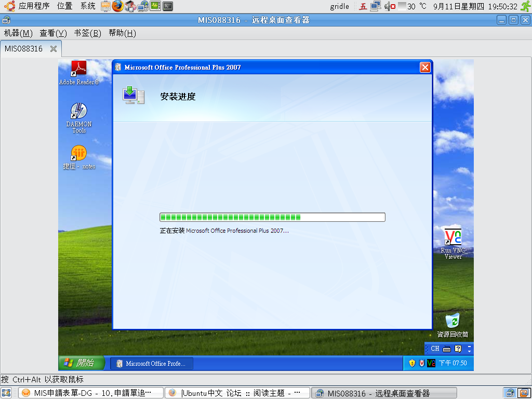This screenshot has width=532, height=399.
Task: Open the system monitor panel icon
Action: (155, 6)
